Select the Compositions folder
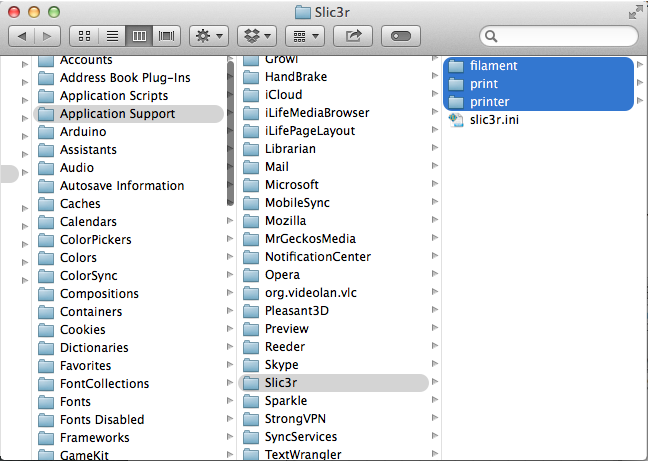 [128, 294]
